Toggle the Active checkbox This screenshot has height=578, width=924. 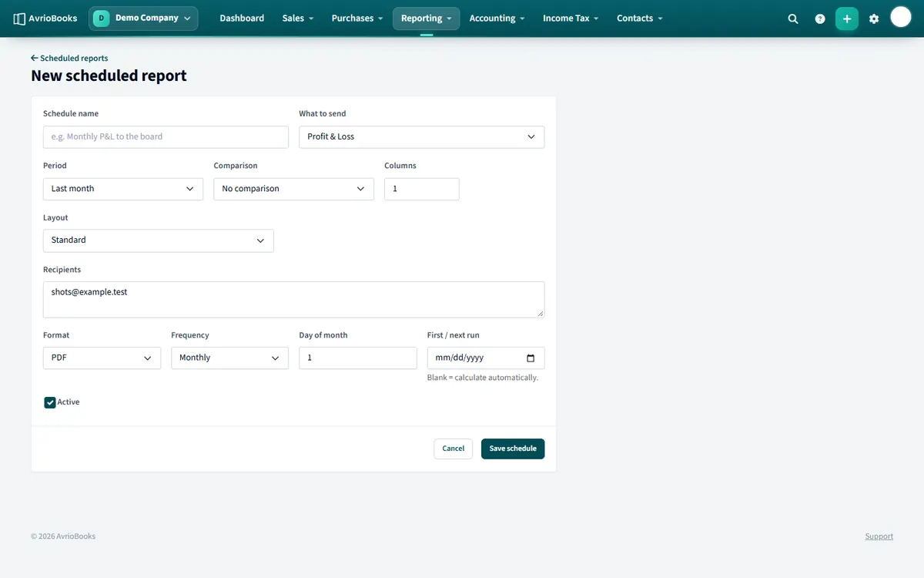(50, 402)
